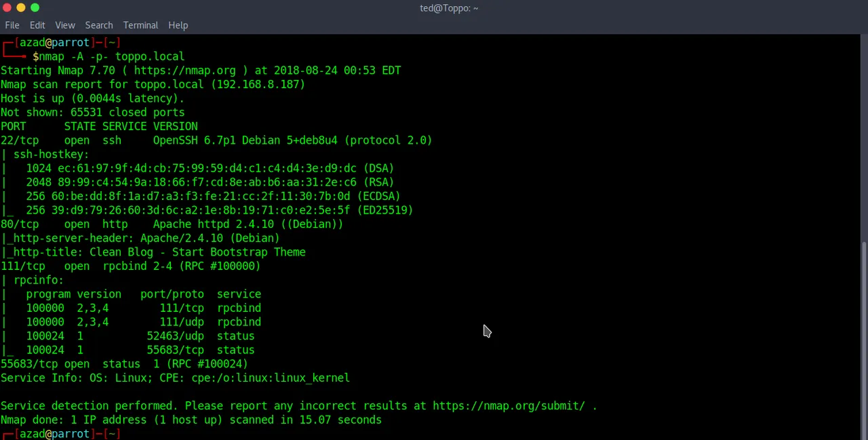
Task: Click the Nmap done summary line
Action: pyautogui.click(x=191, y=420)
